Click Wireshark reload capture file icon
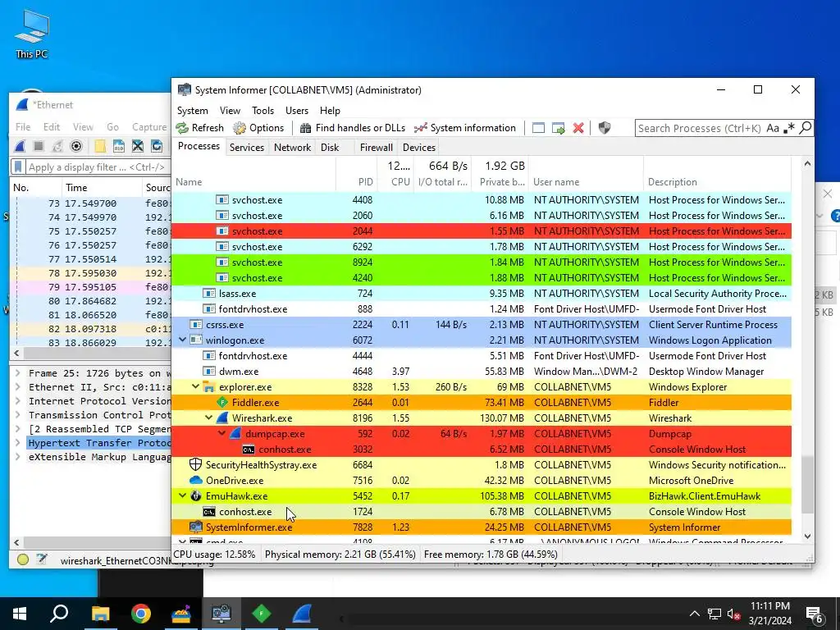 tap(157, 146)
